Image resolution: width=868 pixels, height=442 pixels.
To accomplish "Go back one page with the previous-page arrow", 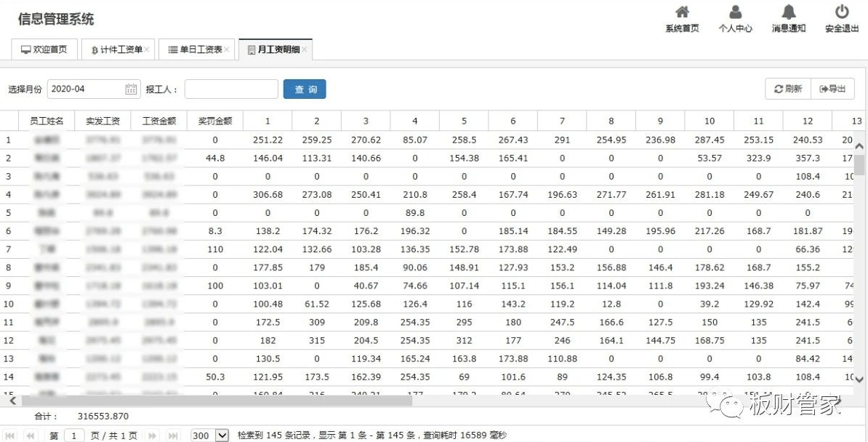I will pyautogui.click(x=29, y=435).
